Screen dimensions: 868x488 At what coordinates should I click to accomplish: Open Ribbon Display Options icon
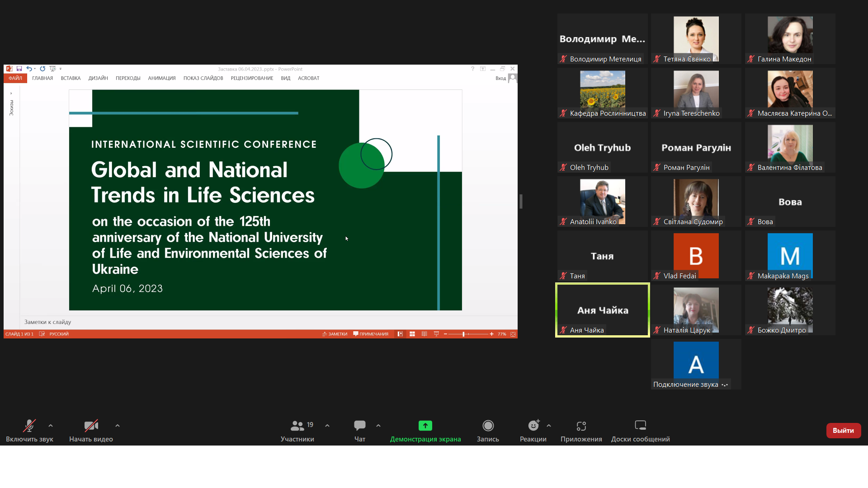click(x=483, y=69)
